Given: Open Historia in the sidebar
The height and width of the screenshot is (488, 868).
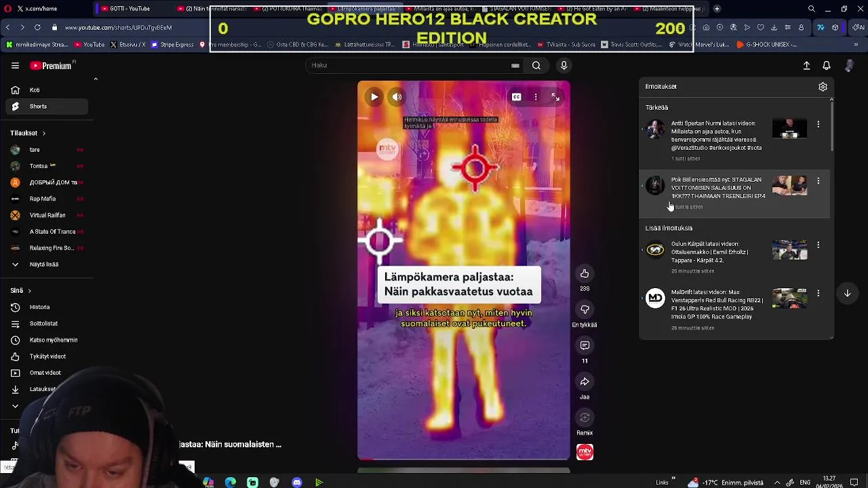Looking at the screenshot, I should [46, 307].
